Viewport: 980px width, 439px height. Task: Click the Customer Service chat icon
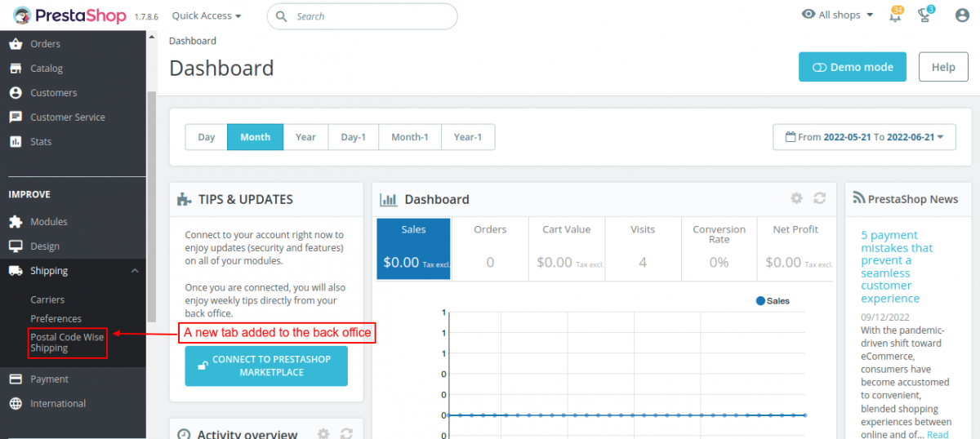(16, 118)
